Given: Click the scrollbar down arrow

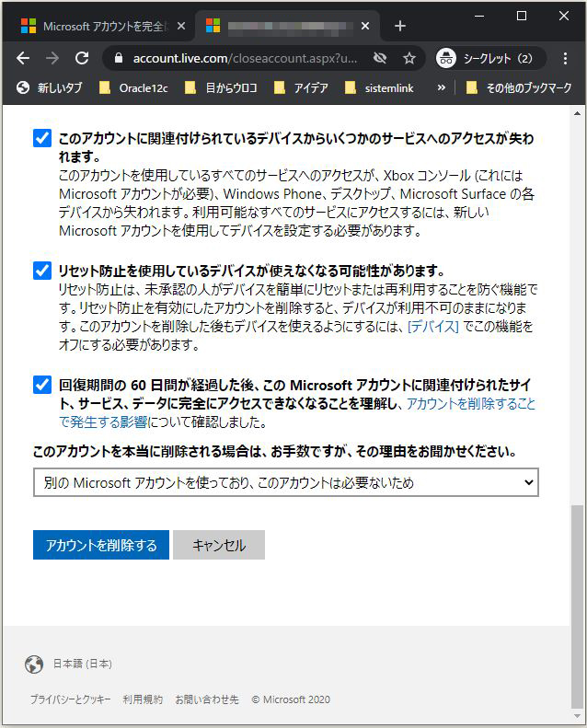Looking at the screenshot, I should tap(577, 716).
